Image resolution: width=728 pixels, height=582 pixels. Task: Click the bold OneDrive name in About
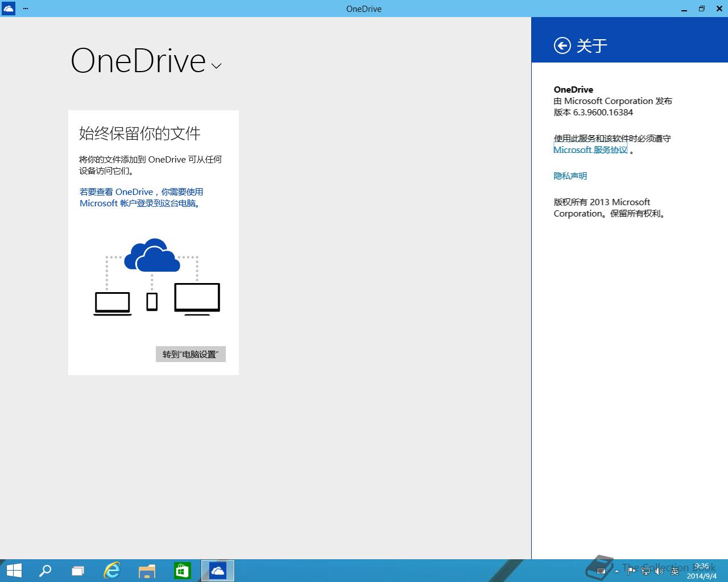pyautogui.click(x=573, y=89)
